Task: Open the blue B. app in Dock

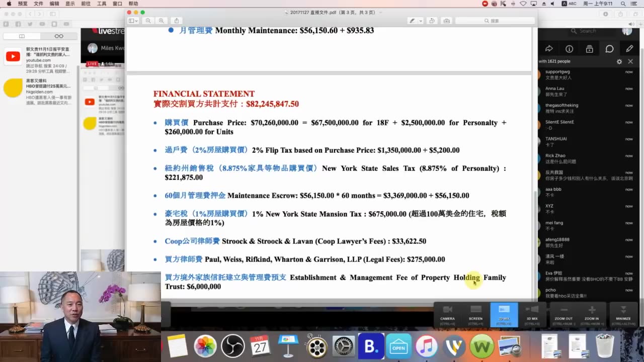Action: [371, 346]
